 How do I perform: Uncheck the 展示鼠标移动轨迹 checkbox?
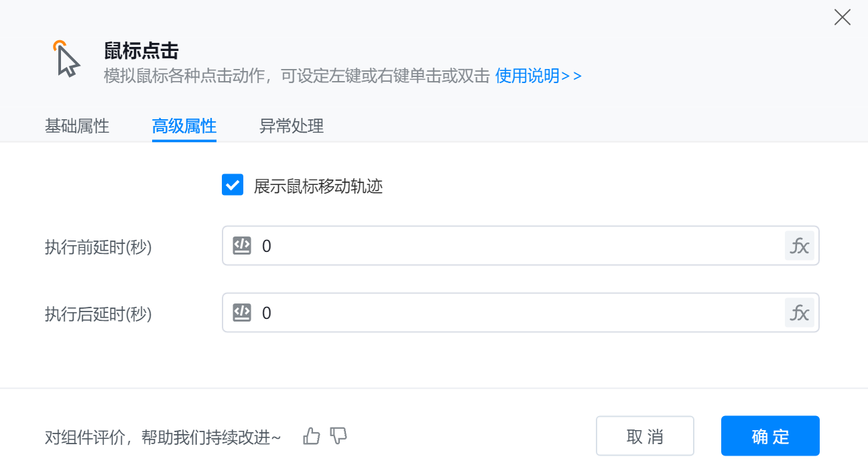click(233, 185)
